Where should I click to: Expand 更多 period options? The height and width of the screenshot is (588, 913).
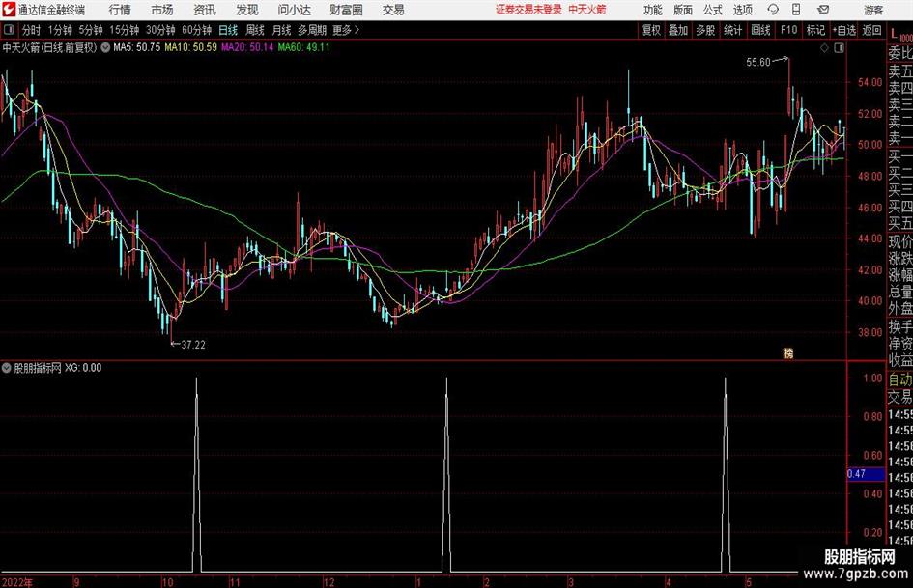click(x=346, y=30)
